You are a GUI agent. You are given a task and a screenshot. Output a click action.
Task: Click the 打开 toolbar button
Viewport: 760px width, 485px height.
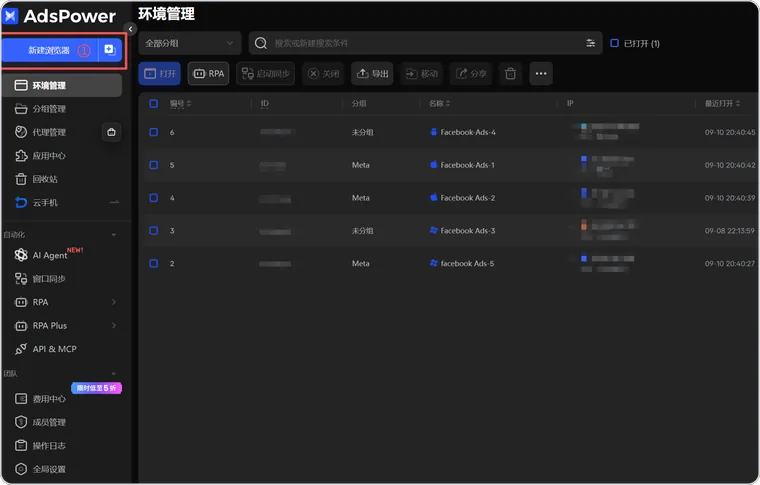point(159,74)
